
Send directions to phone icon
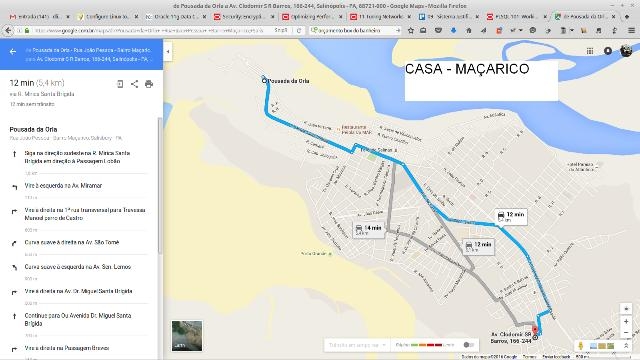120,84
